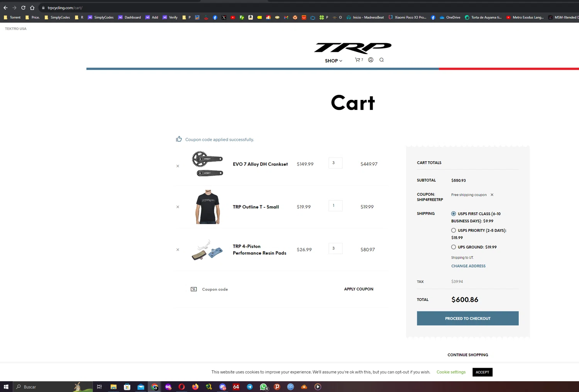Open the Xiaomi Poco X3 Pro bookmark
Image resolution: width=579 pixels, height=392 pixels.
407,17
